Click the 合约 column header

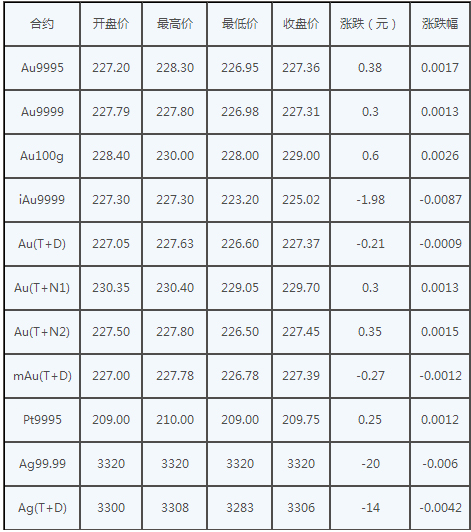(x=42, y=24)
